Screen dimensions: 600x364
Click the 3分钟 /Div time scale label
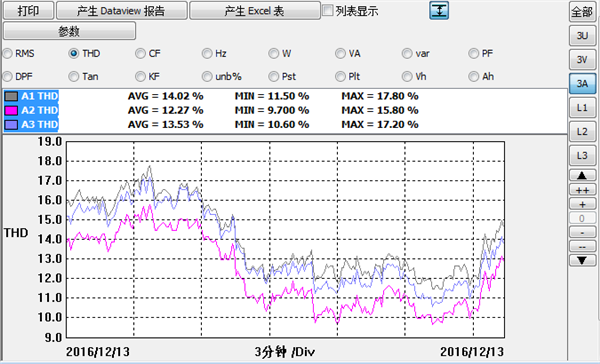pos(285,352)
